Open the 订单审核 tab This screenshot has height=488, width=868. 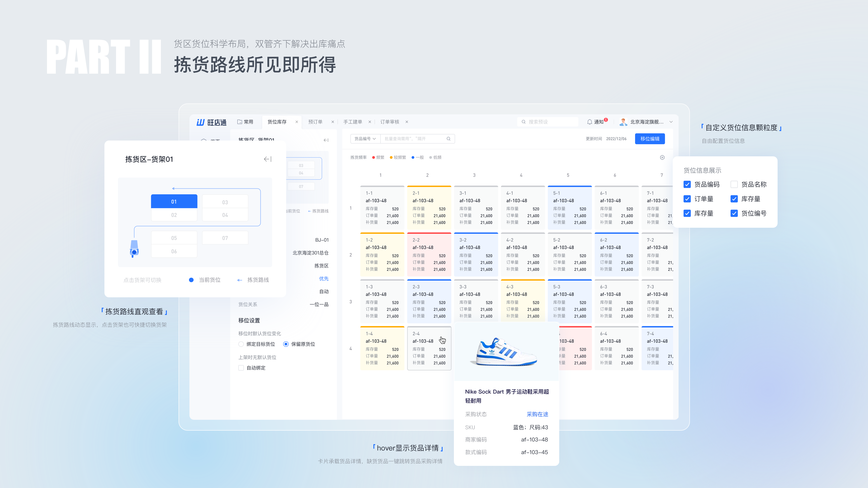click(x=389, y=122)
